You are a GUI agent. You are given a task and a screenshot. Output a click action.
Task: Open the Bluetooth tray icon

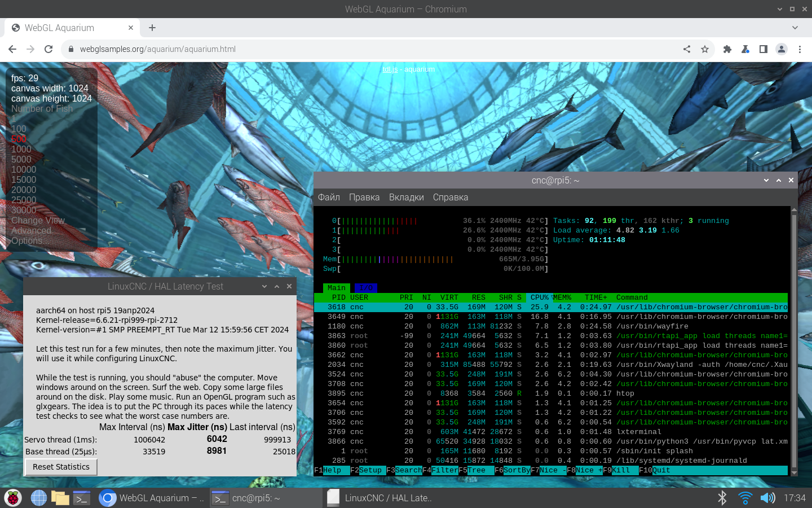722,498
